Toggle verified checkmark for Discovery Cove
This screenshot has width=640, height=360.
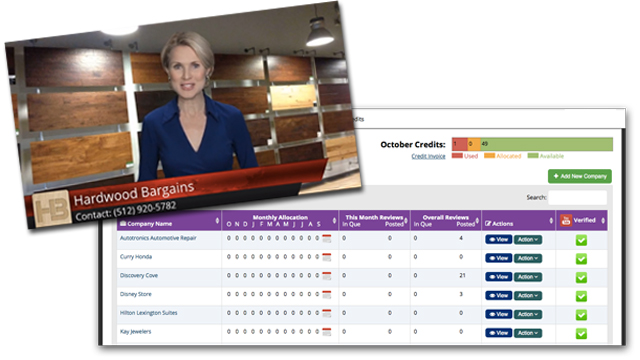tap(581, 278)
